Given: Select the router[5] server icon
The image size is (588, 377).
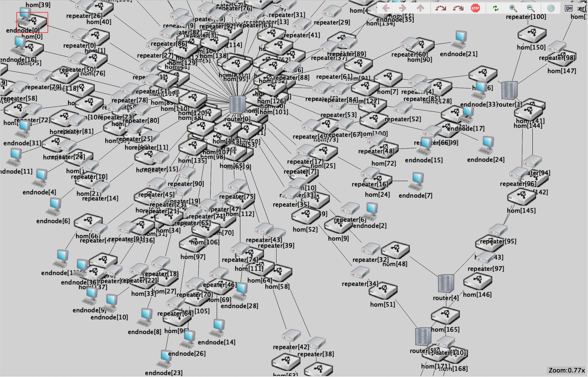Looking at the screenshot, I should coord(423,337).
